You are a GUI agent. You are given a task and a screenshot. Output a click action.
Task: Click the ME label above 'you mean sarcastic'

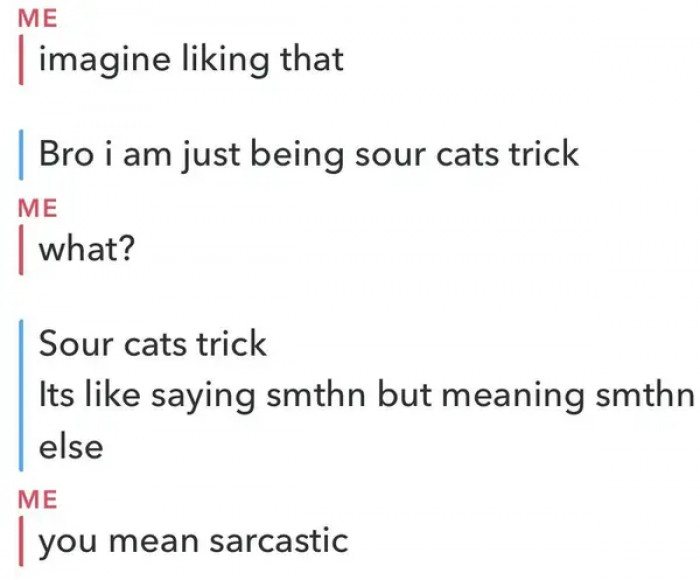(x=38, y=499)
